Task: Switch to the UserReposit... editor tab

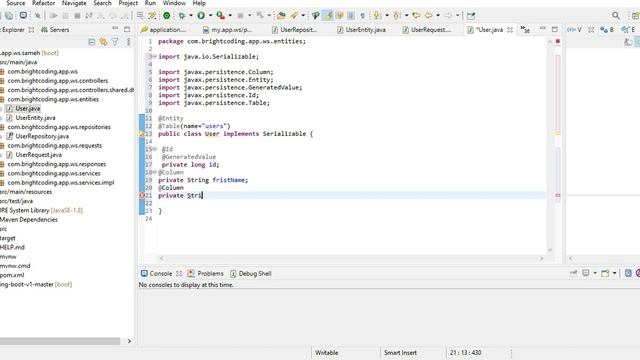Action: click(294, 30)
